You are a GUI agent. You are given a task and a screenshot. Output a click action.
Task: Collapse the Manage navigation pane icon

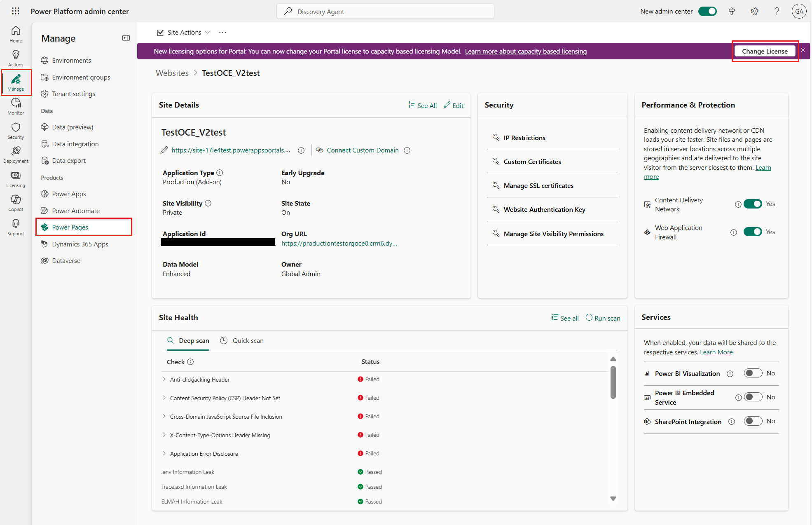click(x=126, y=38)
